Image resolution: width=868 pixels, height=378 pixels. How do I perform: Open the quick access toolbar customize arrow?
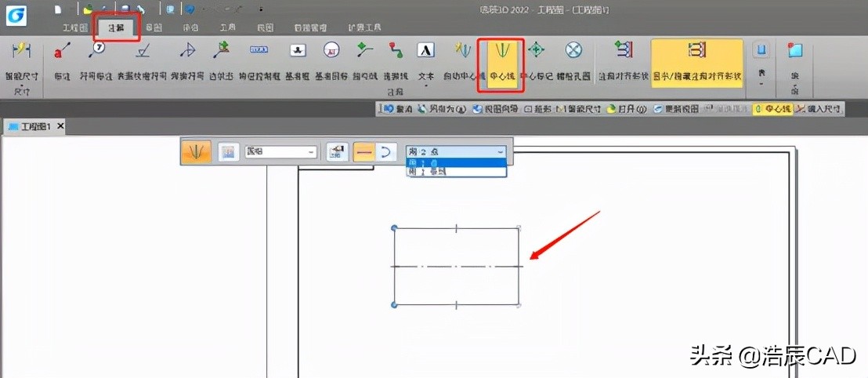pyautogui.click(x=261, y=9)
